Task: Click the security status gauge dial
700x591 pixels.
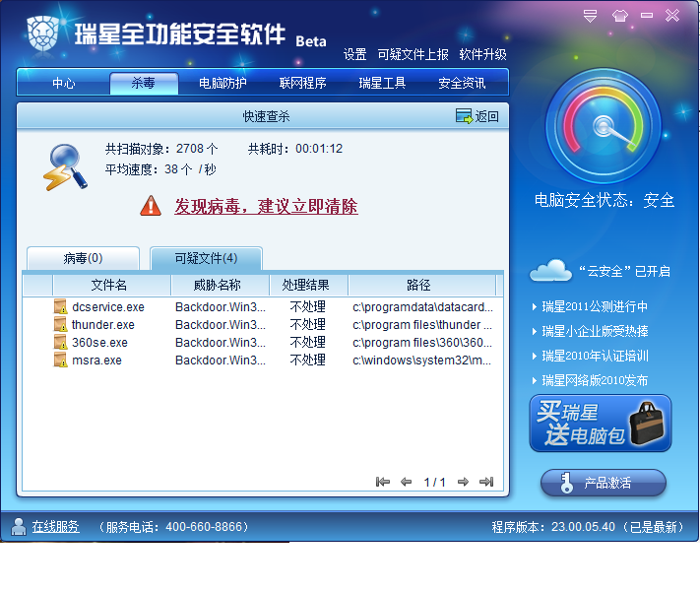Action: click(x=604, y=126)
